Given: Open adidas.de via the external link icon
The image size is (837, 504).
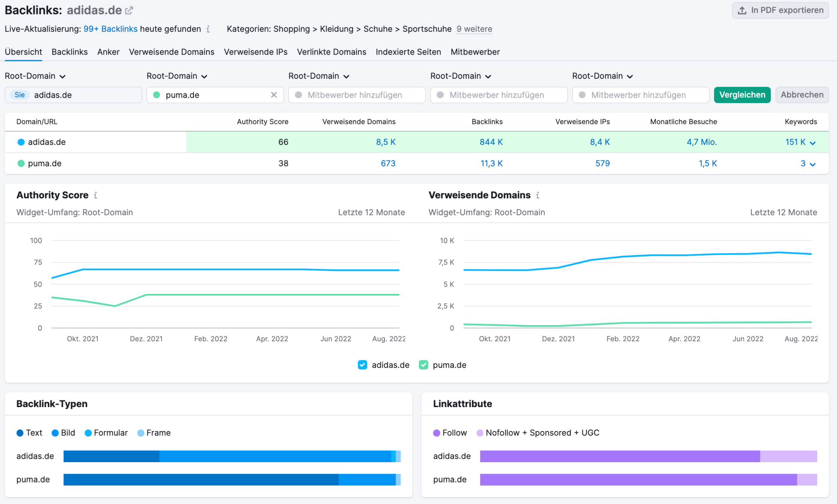Looking at the screenshot, I should coord(128,10).
